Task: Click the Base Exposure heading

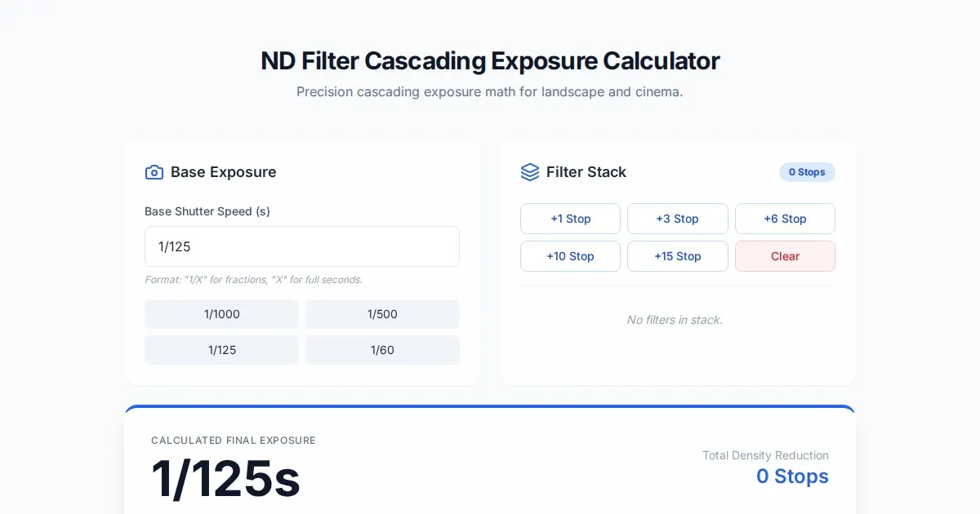Action: pos(223,172)
